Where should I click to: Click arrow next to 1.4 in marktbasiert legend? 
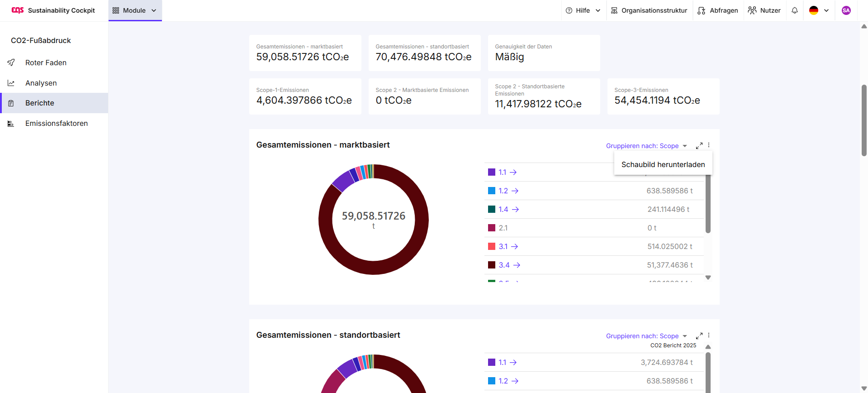click(516, 210)
